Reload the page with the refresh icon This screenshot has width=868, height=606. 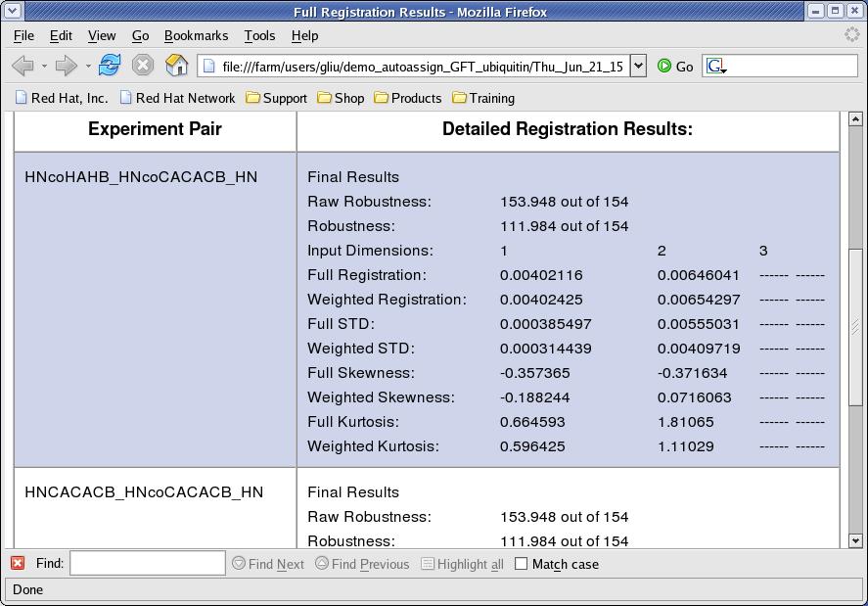click(110, 66)
